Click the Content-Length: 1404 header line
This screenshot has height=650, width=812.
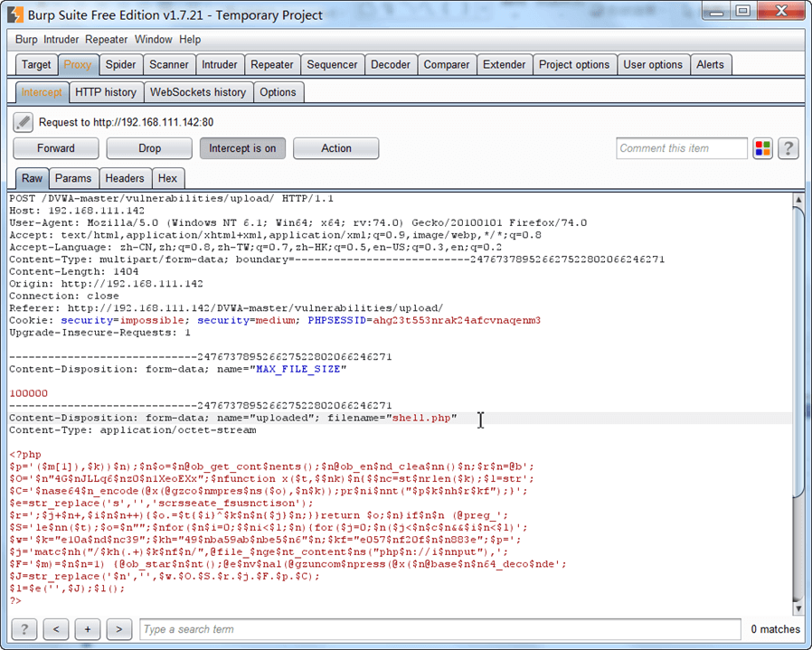[x=74, y=272]
